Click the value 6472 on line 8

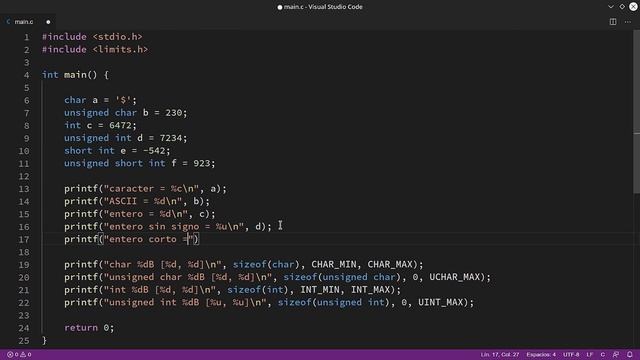(x=120, y=125)
